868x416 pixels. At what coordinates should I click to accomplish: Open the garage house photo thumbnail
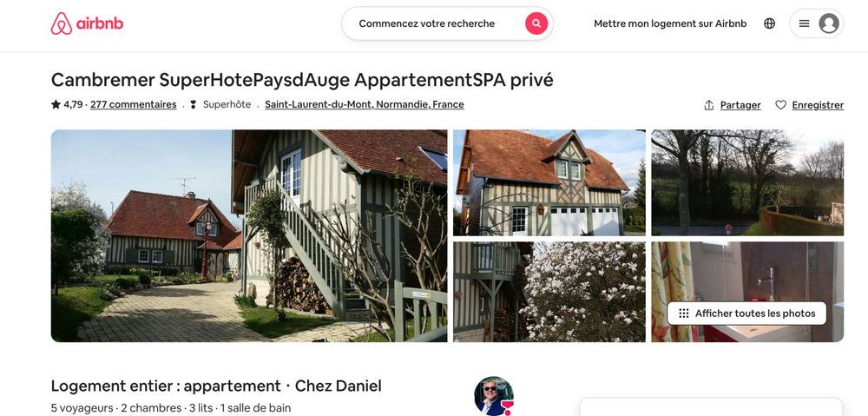coord(549,182)
